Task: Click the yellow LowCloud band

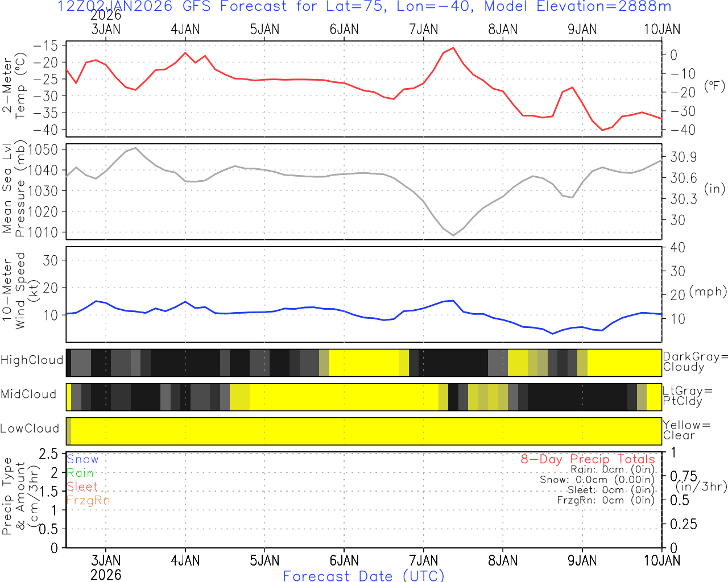Action: (x=364, y=431)
